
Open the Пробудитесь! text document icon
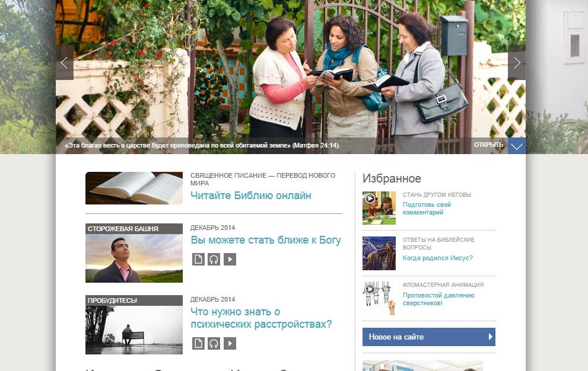[x=198, y=343]
